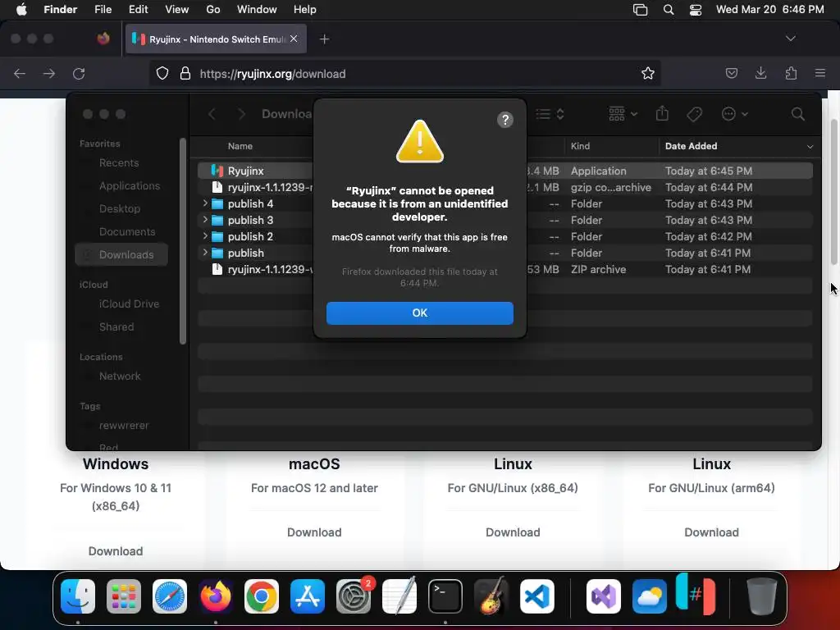Go back in Firefox
840x630 pixels.
click(x=20, y=73)
